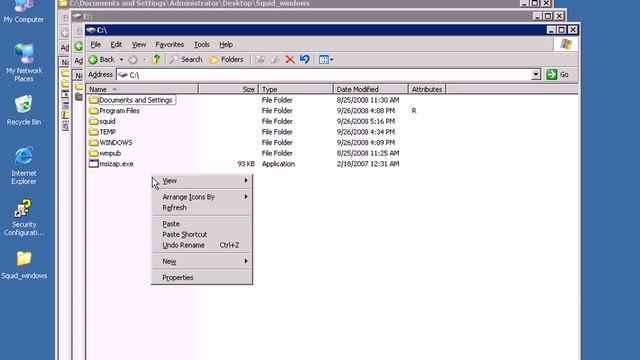Toggle the Folders pane button
The width and height of the screenshot is (640, 360).
coord(226,60)
